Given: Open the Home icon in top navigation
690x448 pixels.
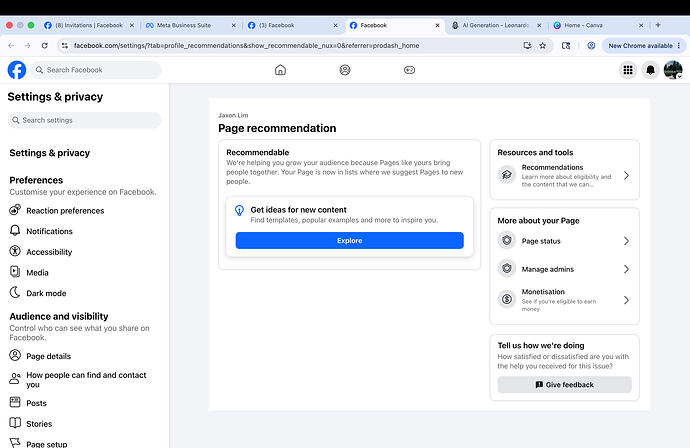Looking at the screenshot, I should (x=280, y=70).
